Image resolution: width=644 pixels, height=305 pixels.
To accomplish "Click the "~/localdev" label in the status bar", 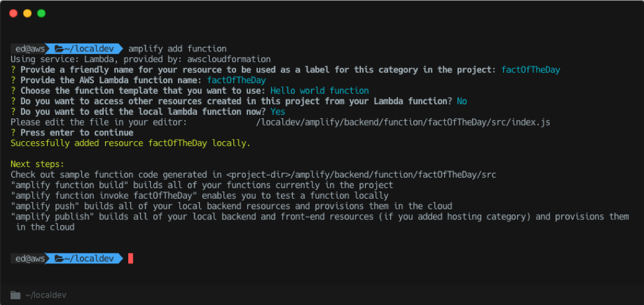I will click(46, 295).
